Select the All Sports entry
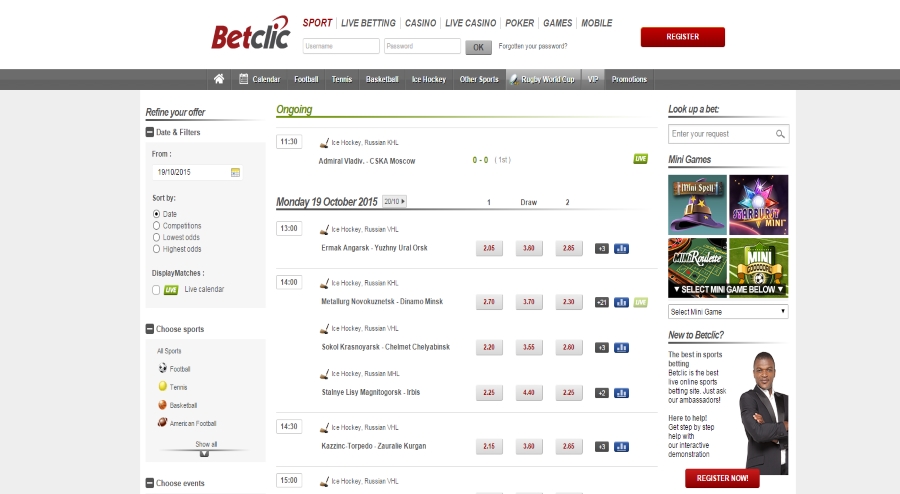 [169, 351]
